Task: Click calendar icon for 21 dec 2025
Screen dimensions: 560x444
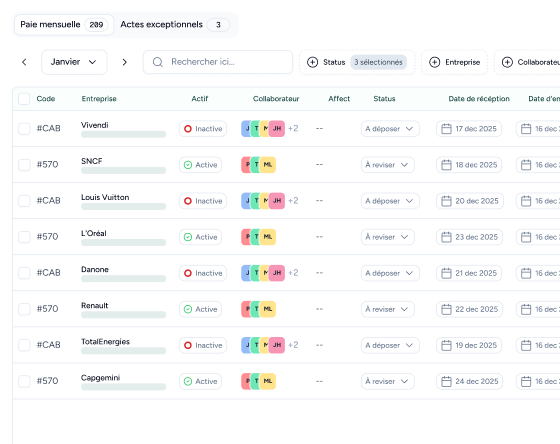Action: coord(446,273)
